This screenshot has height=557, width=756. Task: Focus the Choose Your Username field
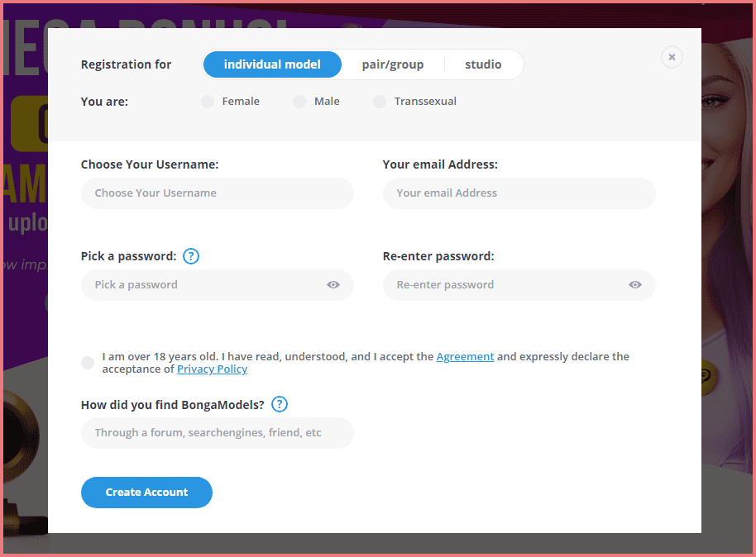pos(217,193)
